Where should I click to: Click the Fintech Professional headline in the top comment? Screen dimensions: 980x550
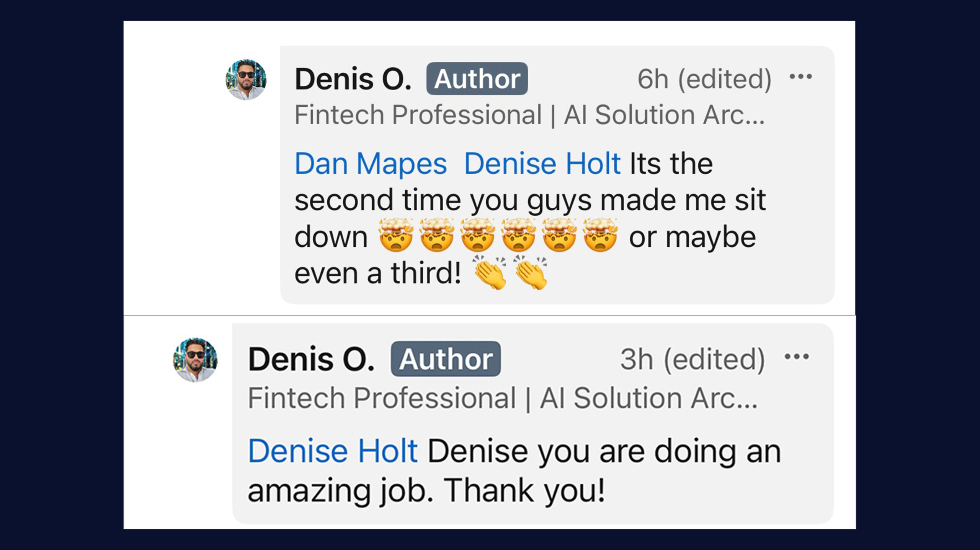pos(529,115)
